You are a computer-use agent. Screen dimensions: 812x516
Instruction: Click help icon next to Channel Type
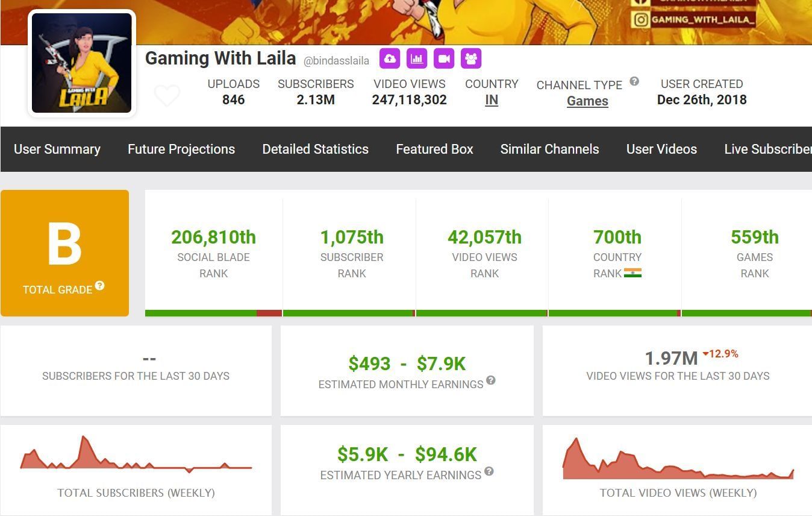click(634, 81)
